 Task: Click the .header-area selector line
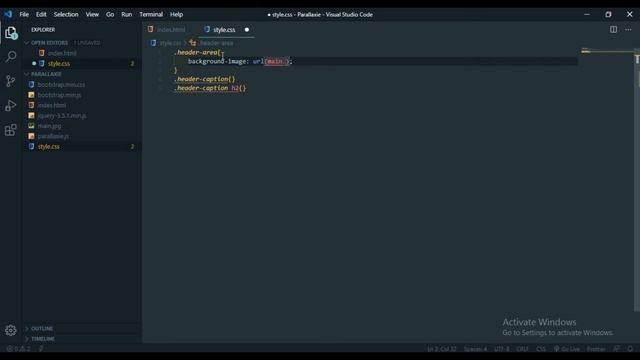pyautogui.click(x=198, y=53)
